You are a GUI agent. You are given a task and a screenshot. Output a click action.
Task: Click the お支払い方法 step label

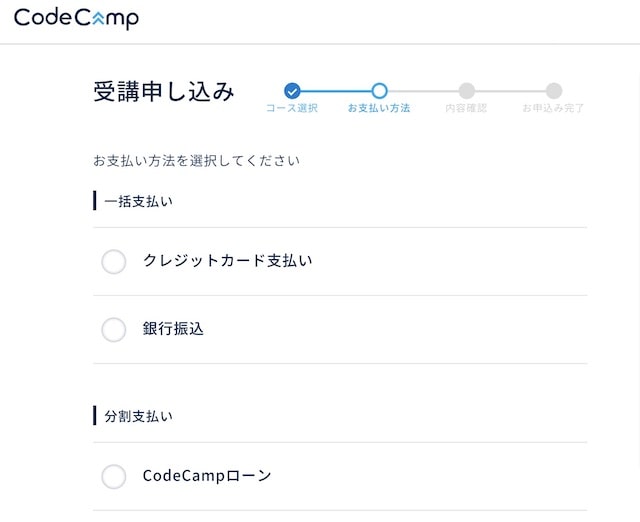[x=379, y=108]
